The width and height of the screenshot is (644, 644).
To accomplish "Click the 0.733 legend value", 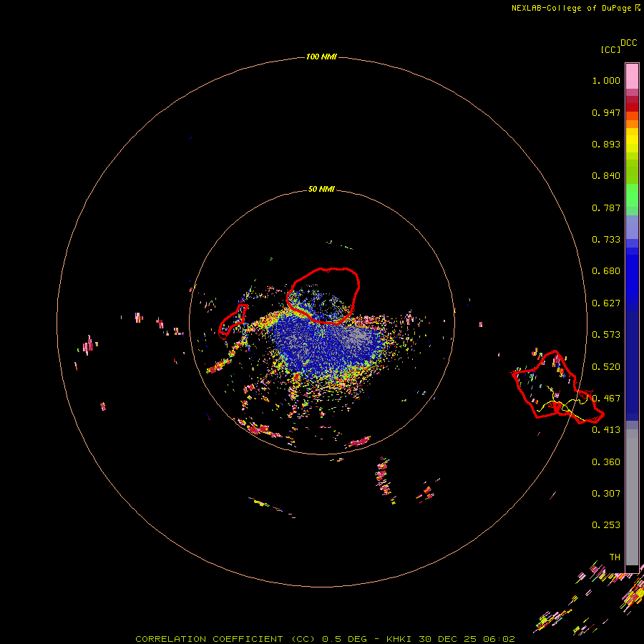I will [606, 240].
